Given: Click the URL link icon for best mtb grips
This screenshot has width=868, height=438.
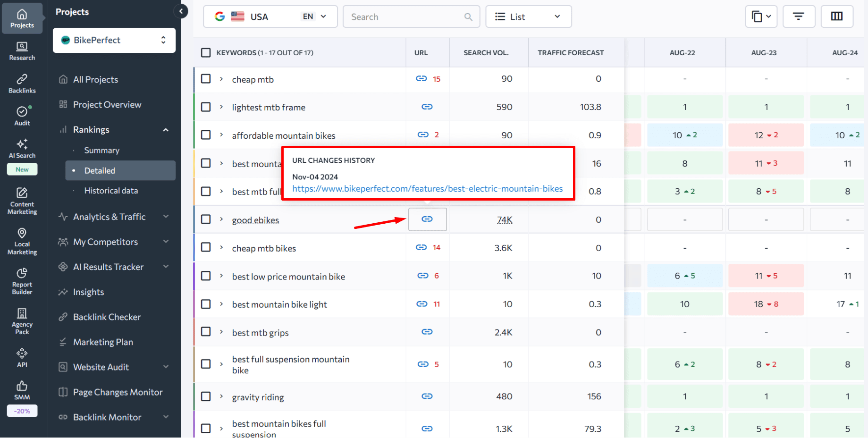Looking at the screenshot, I should (427, 332).
